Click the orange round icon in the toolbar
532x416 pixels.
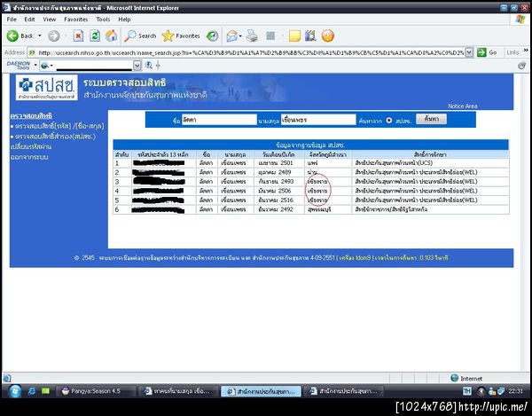coord(328,35)
